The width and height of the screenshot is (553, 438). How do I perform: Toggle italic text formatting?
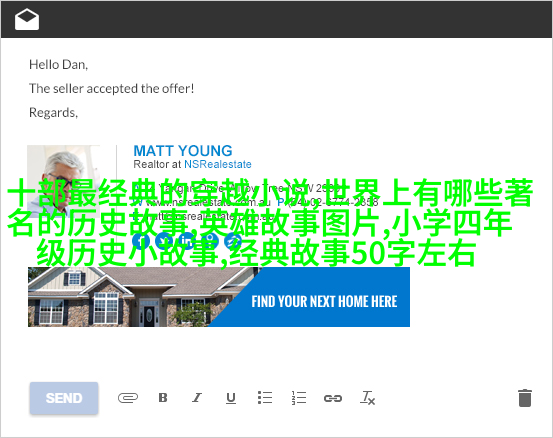click(x=197, y=398)
